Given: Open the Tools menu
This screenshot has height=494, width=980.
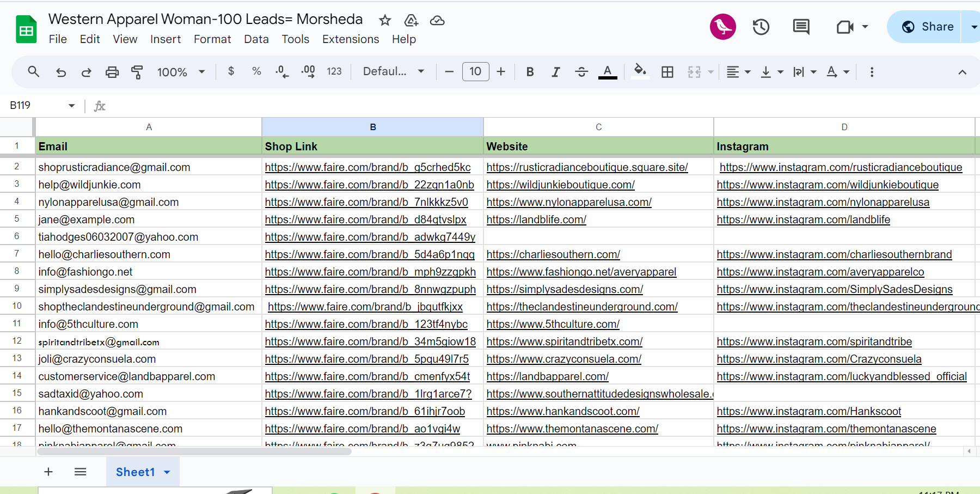Looking at the screenshot, I should 296,39.
